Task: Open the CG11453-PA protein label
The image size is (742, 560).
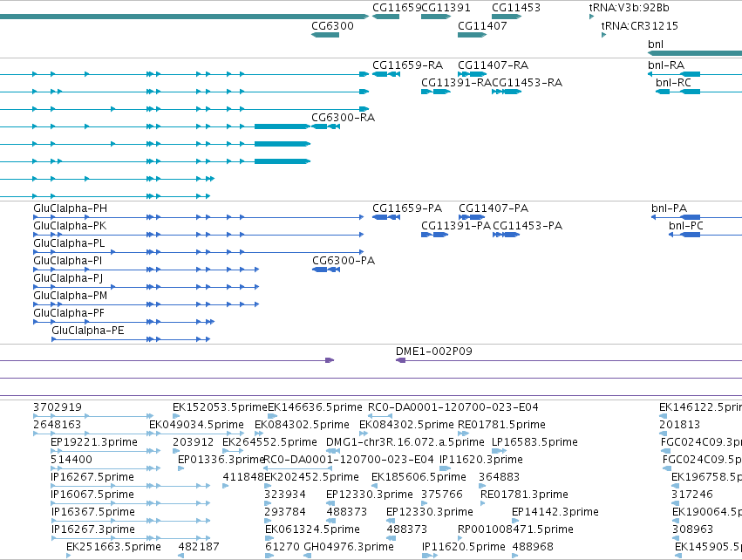Action: coord(528,226)
